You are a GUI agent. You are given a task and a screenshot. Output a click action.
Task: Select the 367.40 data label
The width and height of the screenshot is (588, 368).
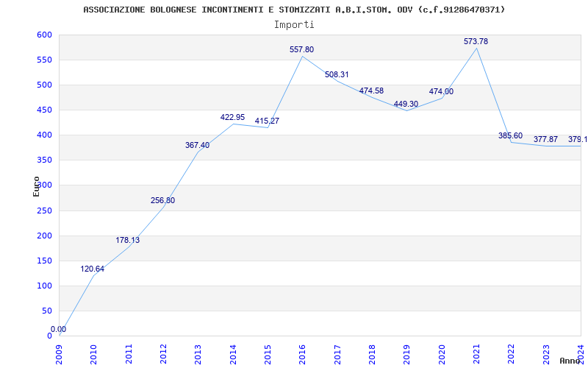click(x=197, y=145)
